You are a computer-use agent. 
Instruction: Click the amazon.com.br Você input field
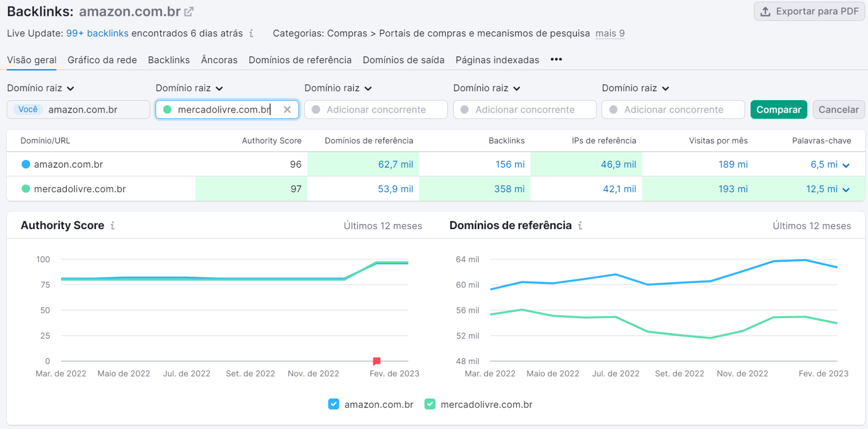tap(78, 110)
